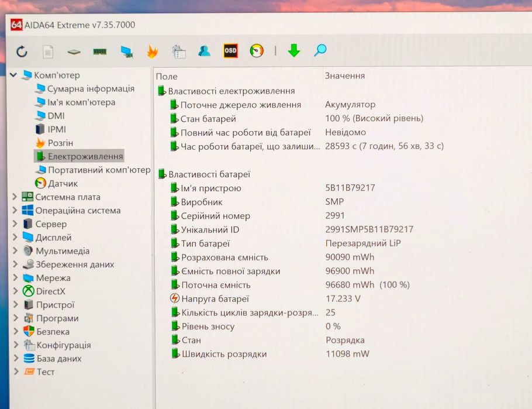Select the Тест tree item
Image resolution: width=532 pixels, height=409 pixels.
pos(39,372)
